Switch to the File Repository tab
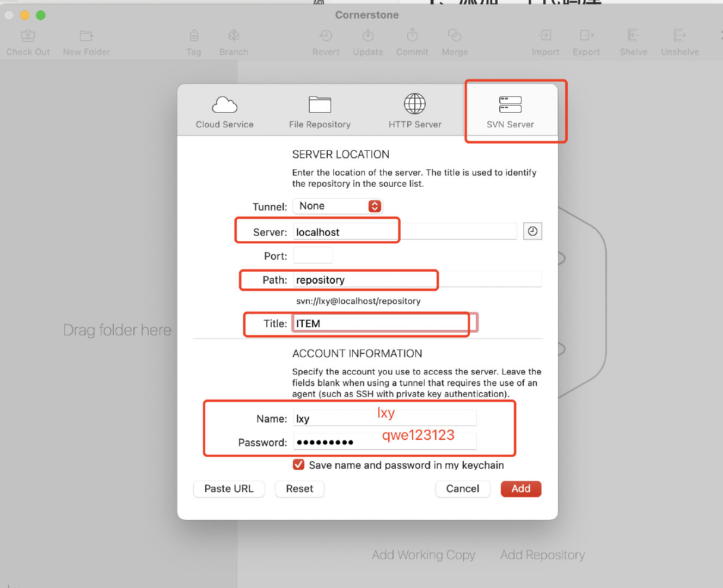The image size is (723, 588). [320, 112]
